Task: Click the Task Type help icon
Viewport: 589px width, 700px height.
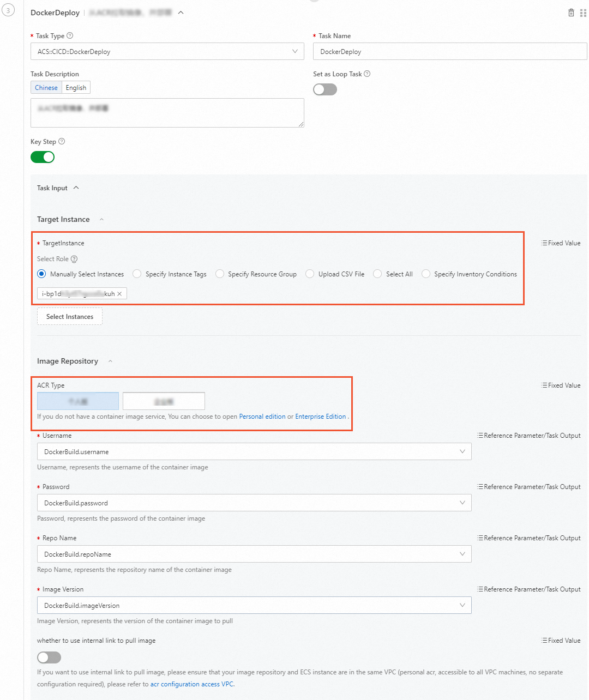Action: [70, 35]
